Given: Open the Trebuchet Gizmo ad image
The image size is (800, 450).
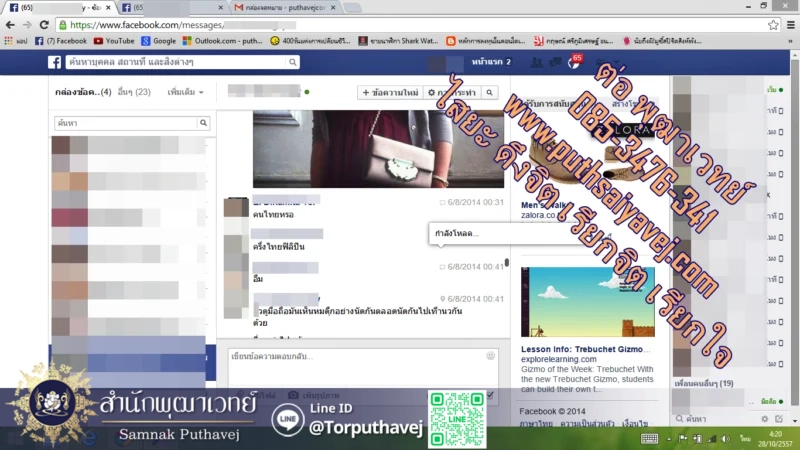Looking at the screenshot, I should point(588,302).
